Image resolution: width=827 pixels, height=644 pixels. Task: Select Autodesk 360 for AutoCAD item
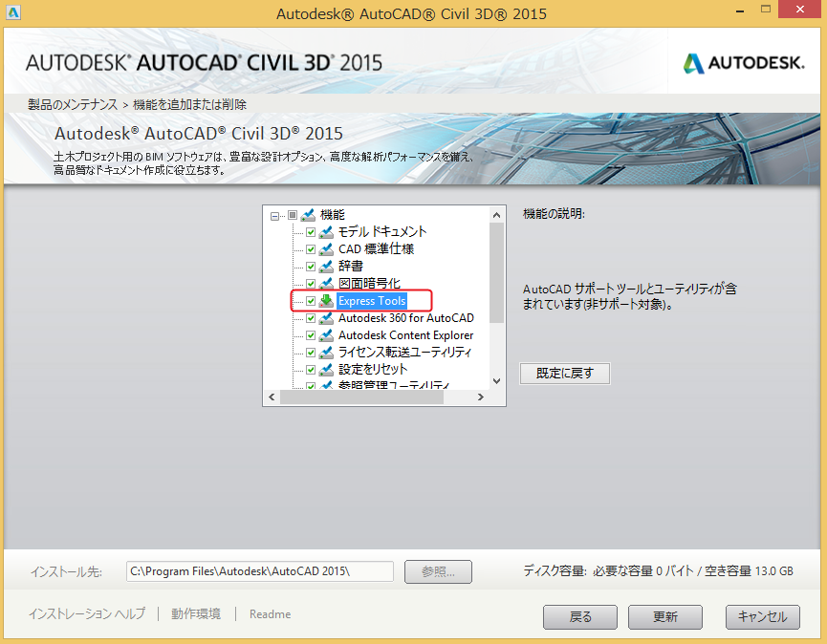406,318
